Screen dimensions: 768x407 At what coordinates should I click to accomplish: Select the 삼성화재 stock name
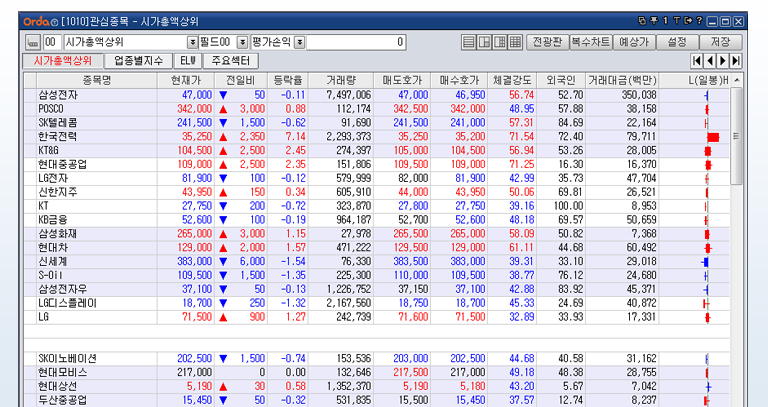(x=58, y=234)
